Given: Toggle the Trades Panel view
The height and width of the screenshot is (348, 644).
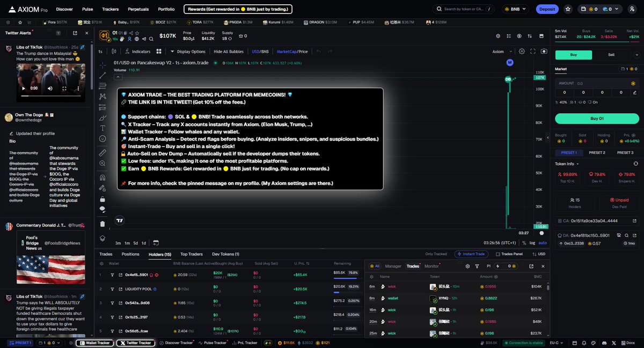Looking at the screenshot, I should (509, 254).
